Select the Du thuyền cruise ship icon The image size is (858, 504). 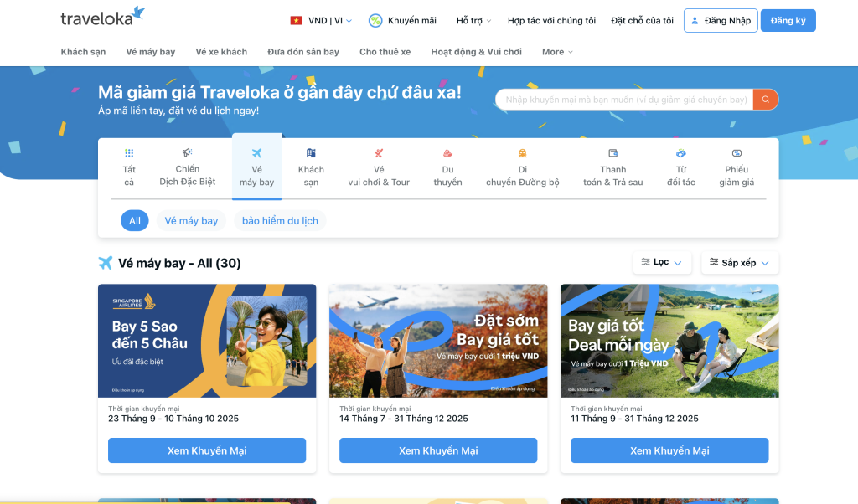point(447,153)
